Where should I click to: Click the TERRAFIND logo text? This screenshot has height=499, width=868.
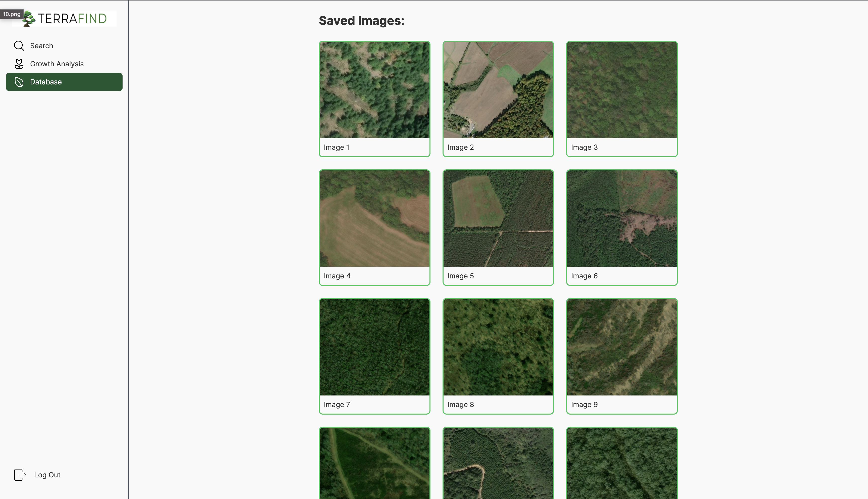(72, 19)
